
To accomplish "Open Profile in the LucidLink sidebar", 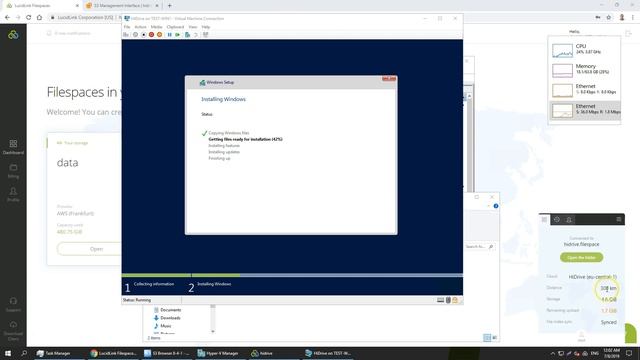I will coord(13,195).
